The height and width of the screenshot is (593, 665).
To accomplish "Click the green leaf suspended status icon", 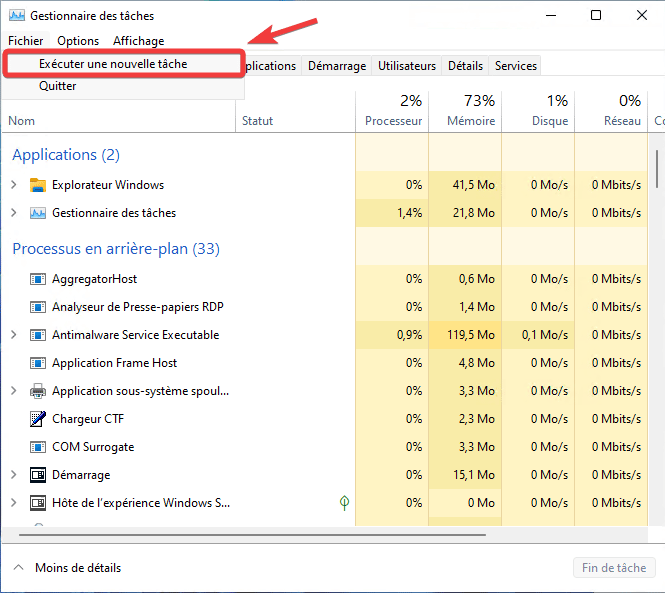I will [344, 503].
